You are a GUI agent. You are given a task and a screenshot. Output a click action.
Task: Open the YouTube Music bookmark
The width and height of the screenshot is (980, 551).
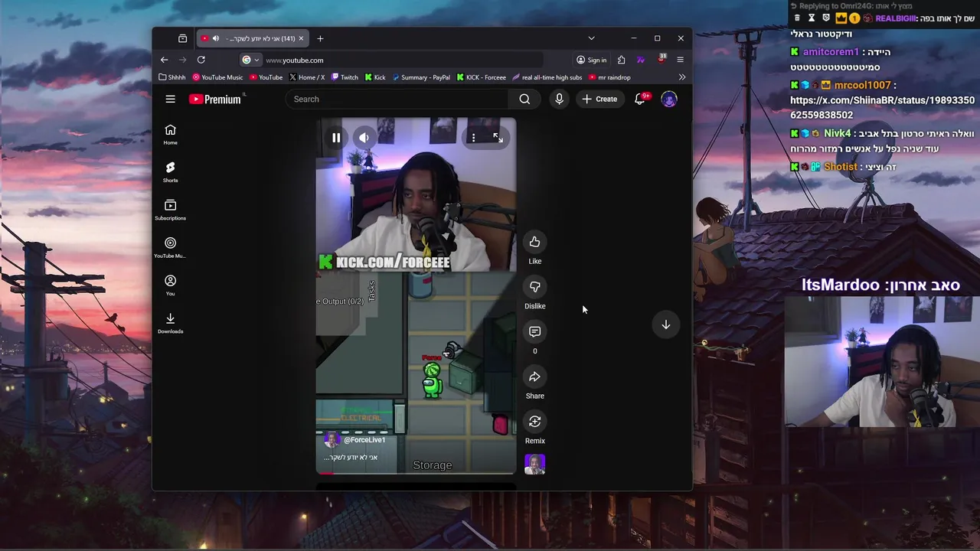coord(217,77)
